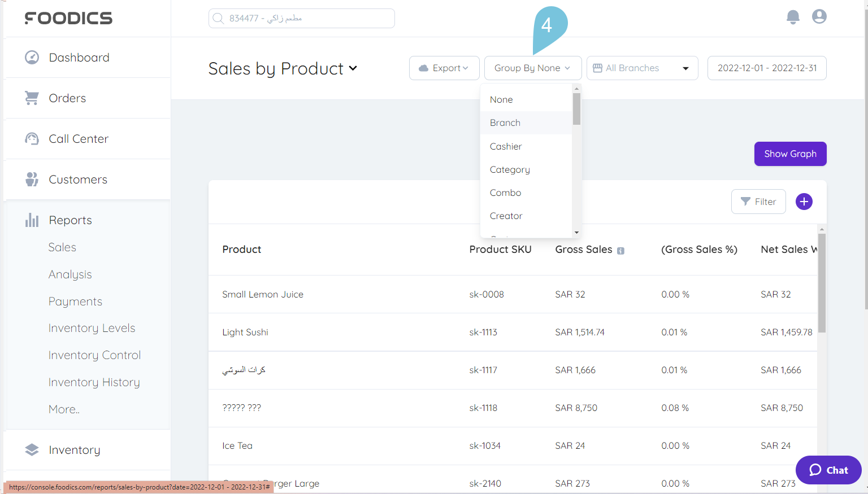Open the notifications bell

tap(793, 17)
